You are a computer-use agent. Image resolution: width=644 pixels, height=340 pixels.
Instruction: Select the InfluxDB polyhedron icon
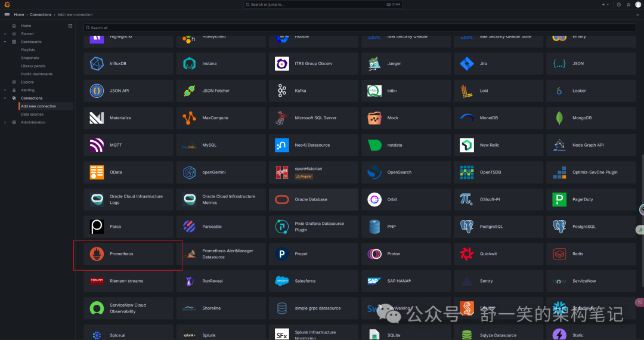pyautogui.click(x=97, y=64)
